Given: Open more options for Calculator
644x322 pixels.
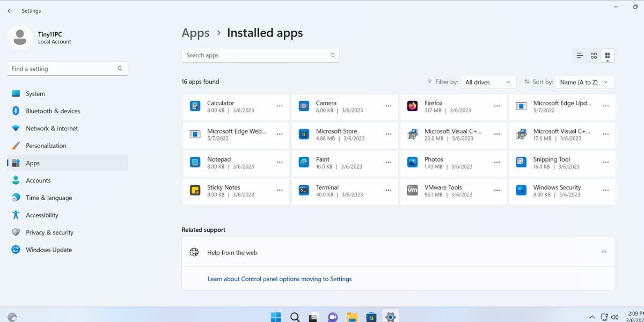Looking at the screenshot, I should (280, 106).
